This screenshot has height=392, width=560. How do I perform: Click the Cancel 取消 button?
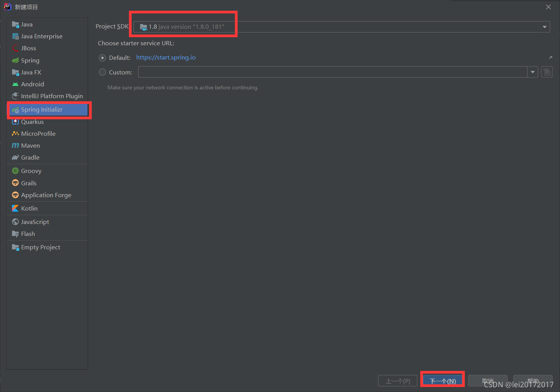[488, 381]
